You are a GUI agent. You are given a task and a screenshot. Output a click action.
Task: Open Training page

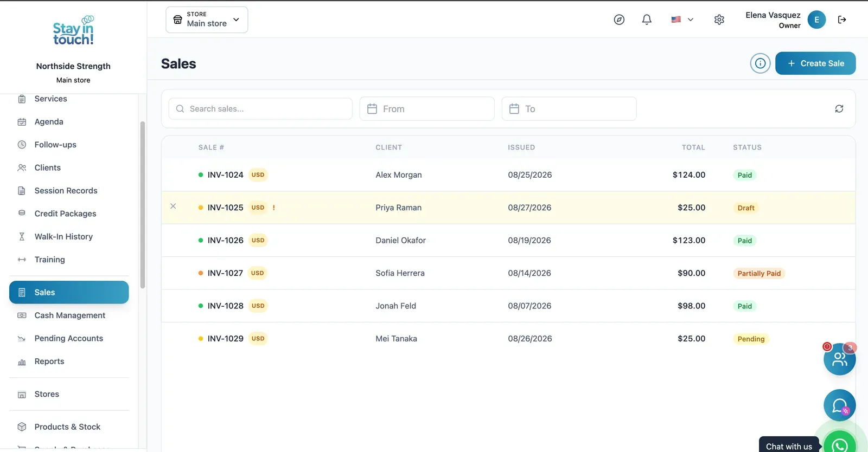pyautogui.click(x=69, y=260)
